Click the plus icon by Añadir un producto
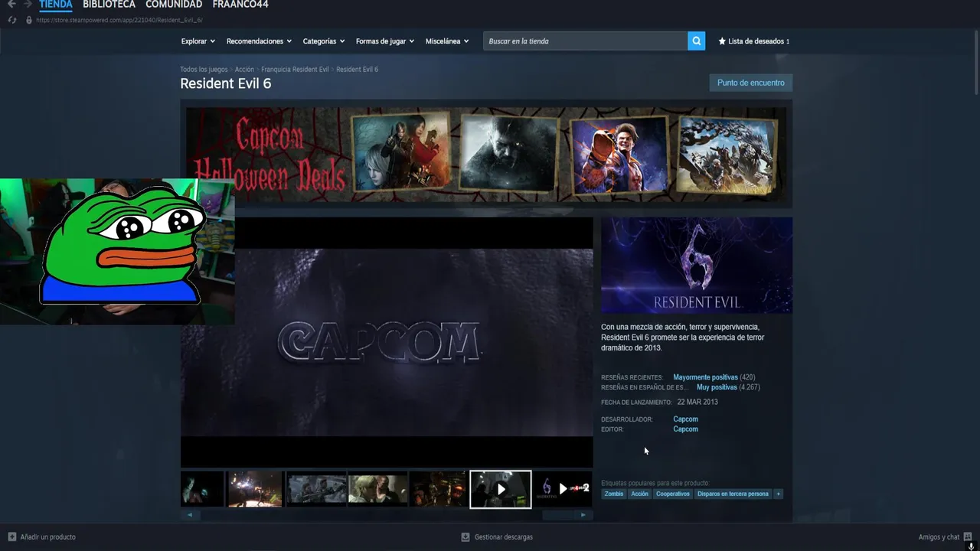This screenshot has width=980, height=551. pos(11,537)
